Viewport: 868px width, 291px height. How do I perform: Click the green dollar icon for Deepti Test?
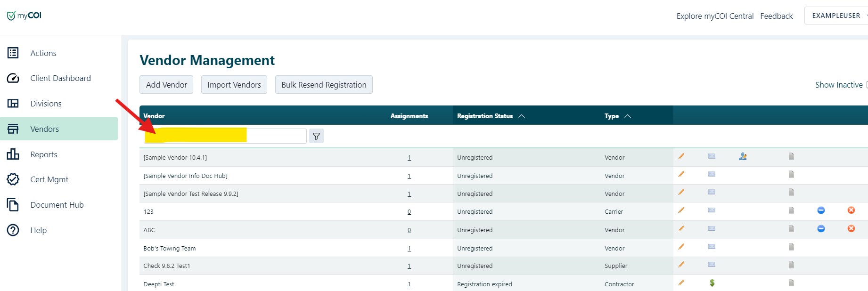click(x=712, y=283)
